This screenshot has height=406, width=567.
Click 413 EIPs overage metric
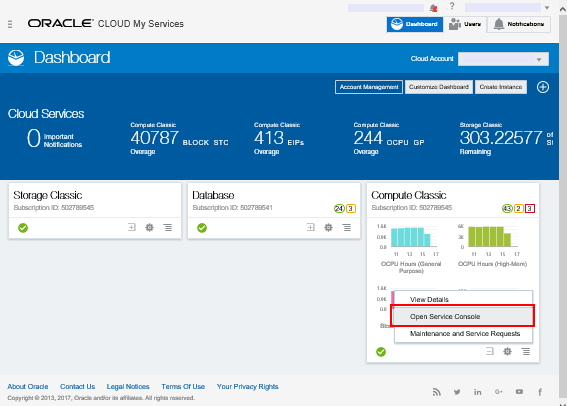[279, 139]
